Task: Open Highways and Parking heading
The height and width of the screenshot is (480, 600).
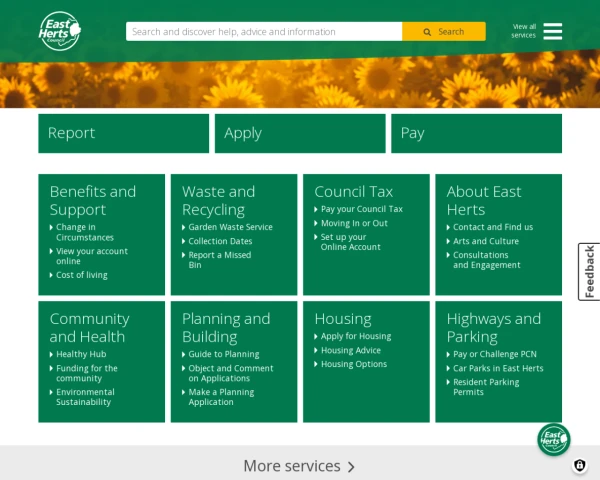Action: coord(494,328)
